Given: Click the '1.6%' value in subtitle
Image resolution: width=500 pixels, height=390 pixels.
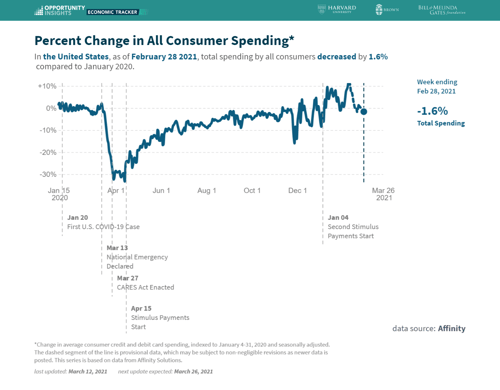Looking at the screenshot, I should pos(378,57).
